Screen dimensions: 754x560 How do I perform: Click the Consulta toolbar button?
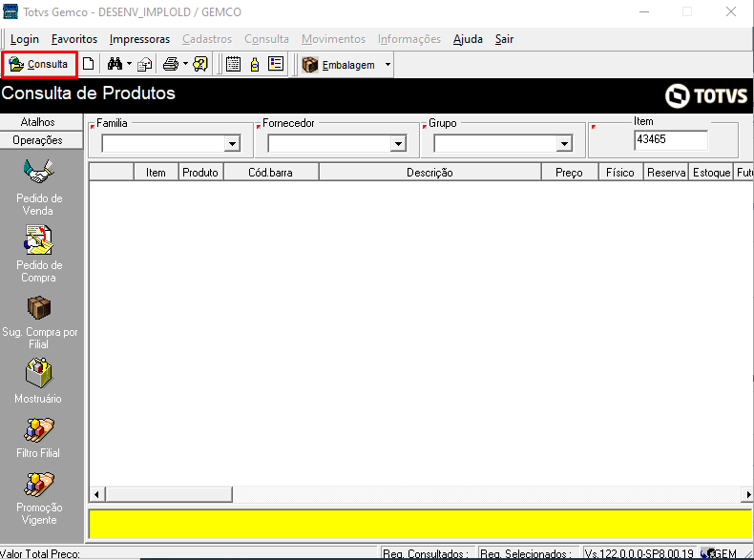click(x=39, y=64)
